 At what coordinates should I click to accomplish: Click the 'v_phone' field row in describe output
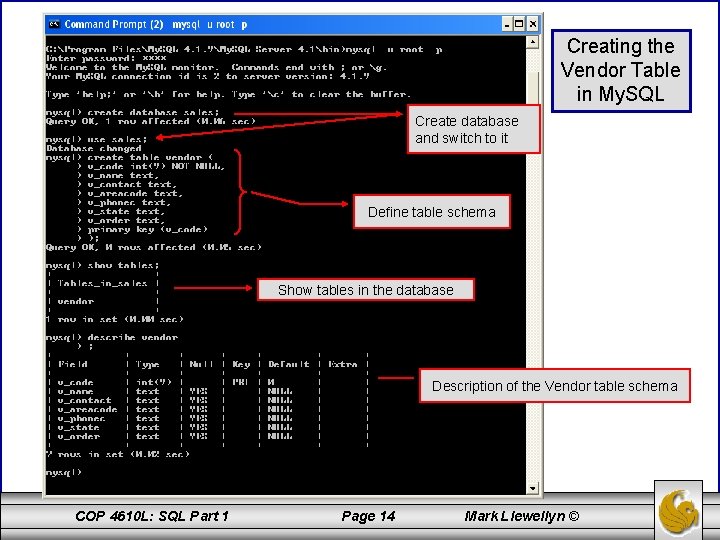coord(208,418)
